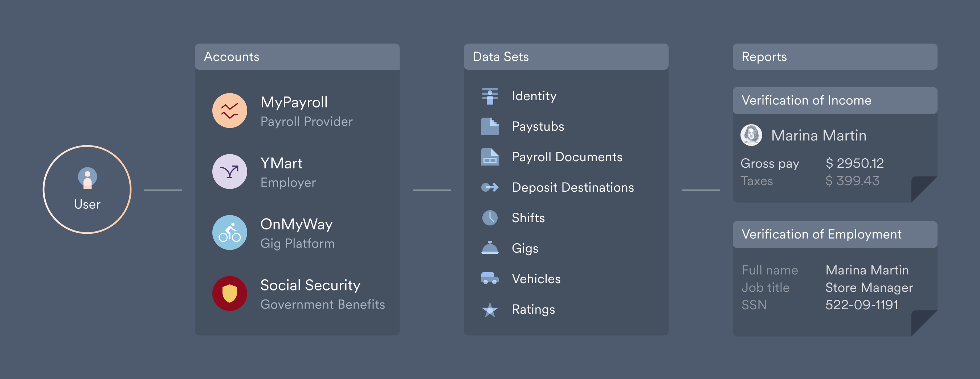Click the Gigs serving-bell icon

click(489, 248)
